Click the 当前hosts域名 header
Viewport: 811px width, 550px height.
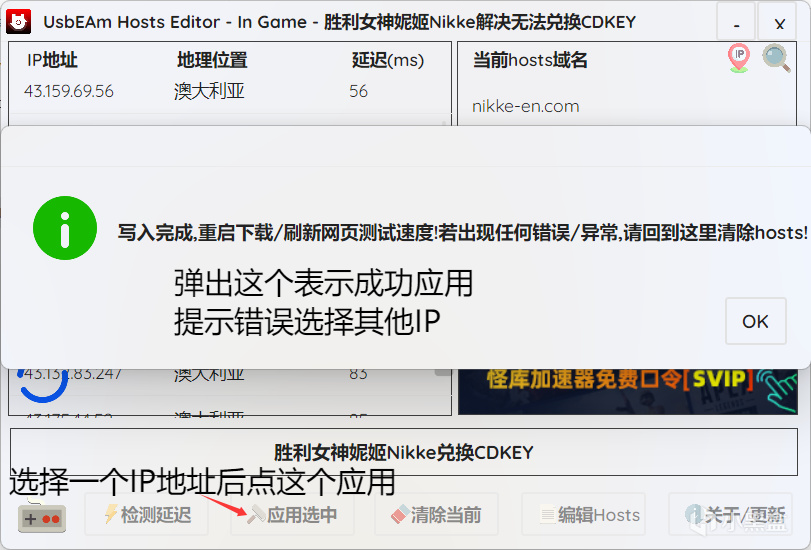[530, 60]
